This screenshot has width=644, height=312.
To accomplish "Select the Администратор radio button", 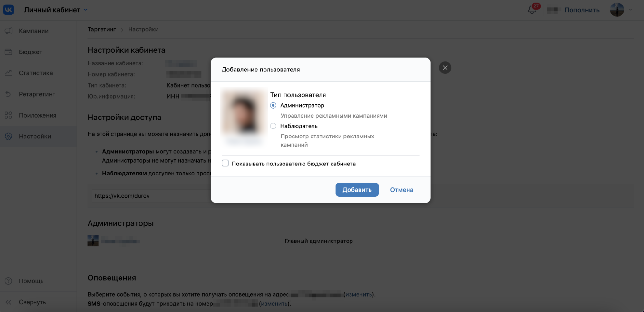I will pyautogui.click(x=273, y=105).
